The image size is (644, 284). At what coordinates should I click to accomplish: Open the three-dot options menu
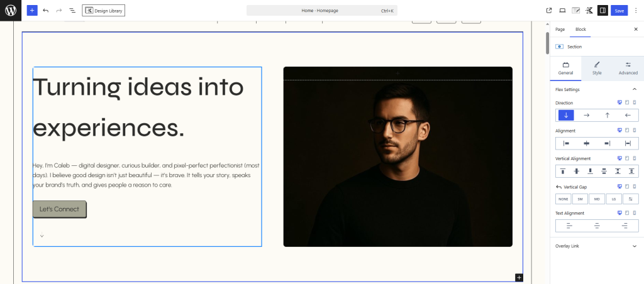[x=636, y=11]
